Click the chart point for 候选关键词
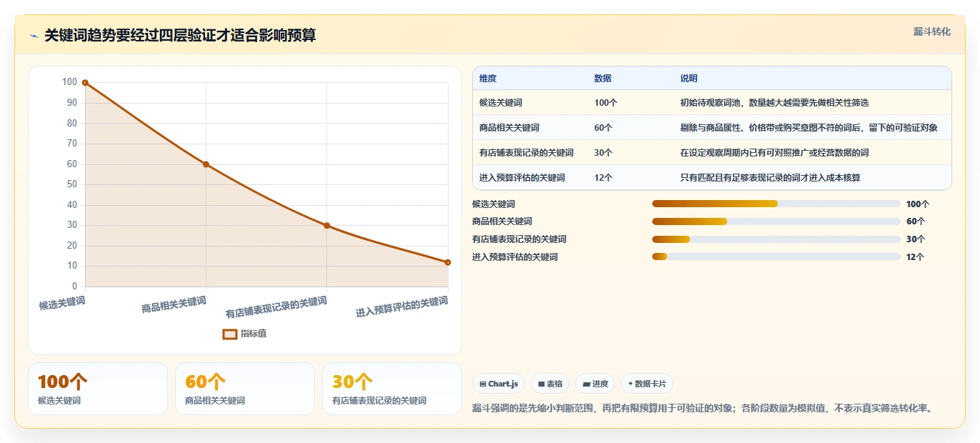The height and width of the screenshot is (443, 980). point(85,83)
